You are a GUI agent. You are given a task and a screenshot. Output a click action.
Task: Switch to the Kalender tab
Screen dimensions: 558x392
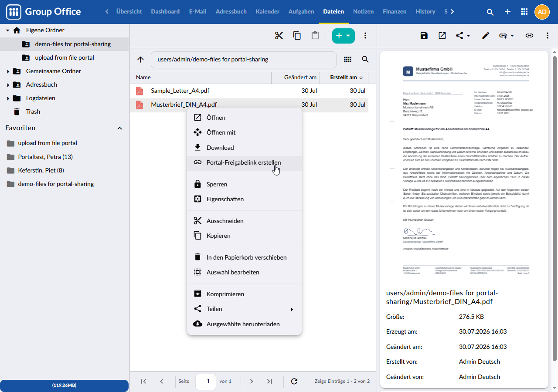(x=268, y=12)
